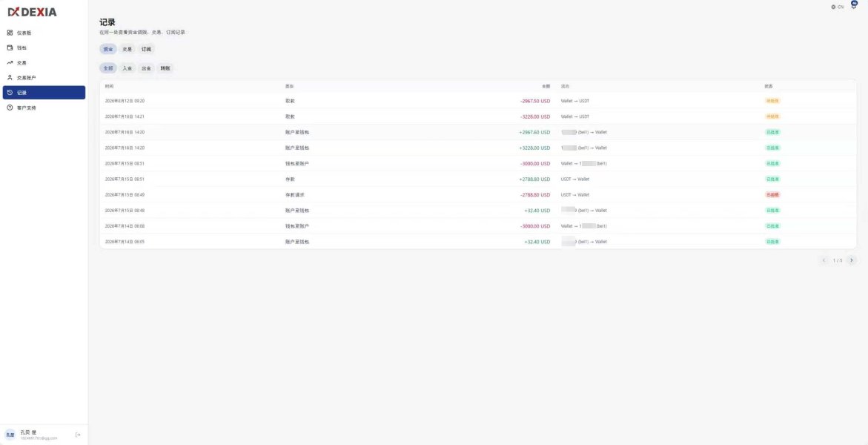The height and width of the screenshot is (445, 868).
Task: Open the 交易账户 person icon
Action: pyautogui.click(x=10, y=78)
